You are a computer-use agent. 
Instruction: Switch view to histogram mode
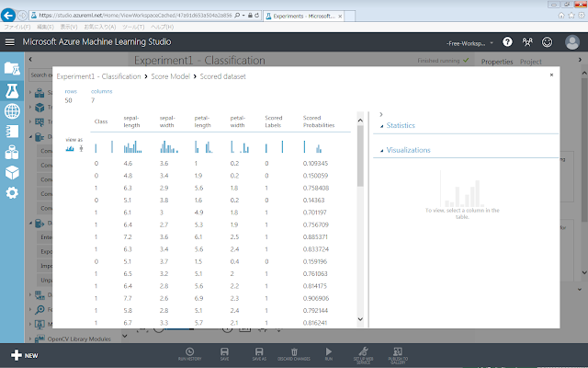[70, 147]
